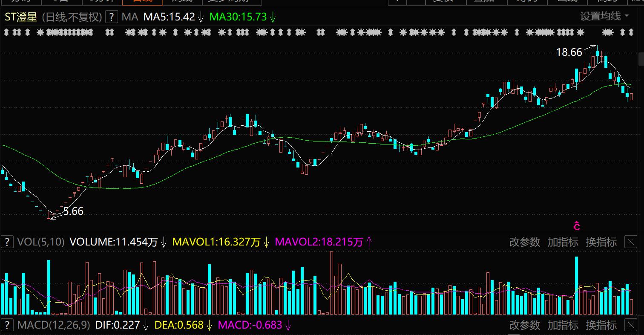Select the magenta MAVOL2 volume average label

click(x=319, y=242)
